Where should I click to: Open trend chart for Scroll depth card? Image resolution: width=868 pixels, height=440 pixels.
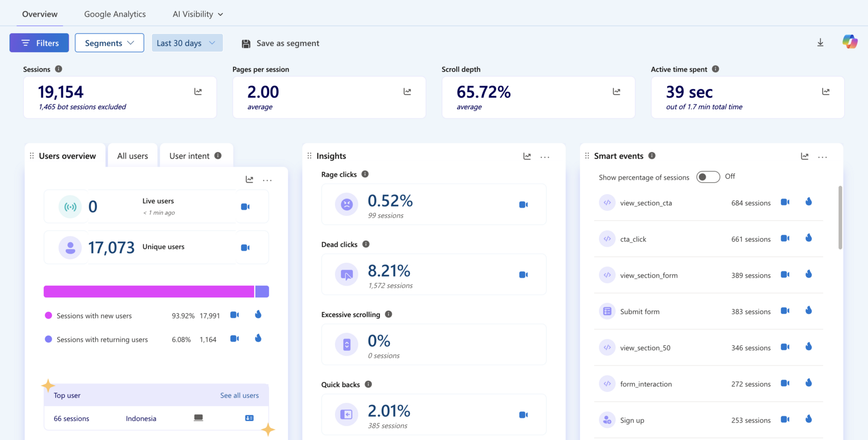point(616,91)
